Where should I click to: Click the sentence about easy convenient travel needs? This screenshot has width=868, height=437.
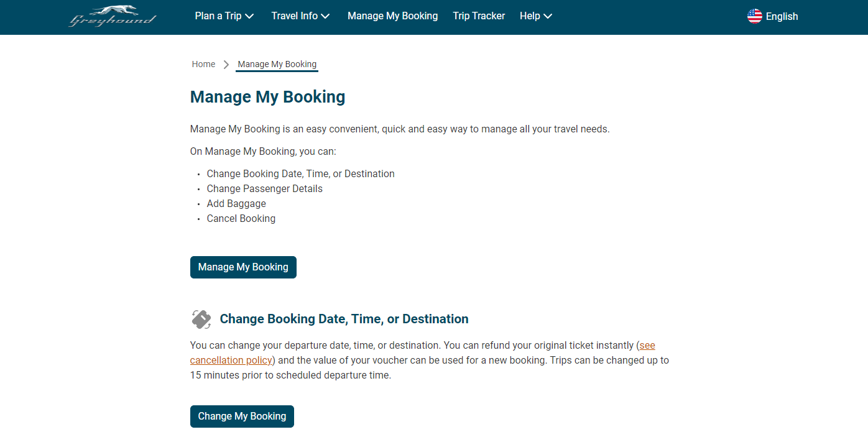pyautogui.click(x=400, y=129)
